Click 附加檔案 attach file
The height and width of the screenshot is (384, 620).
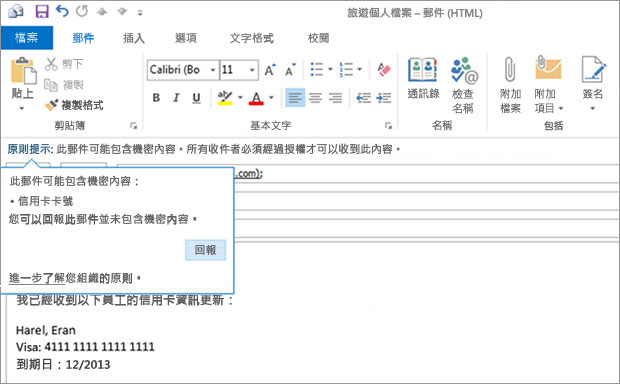(510, 85)
